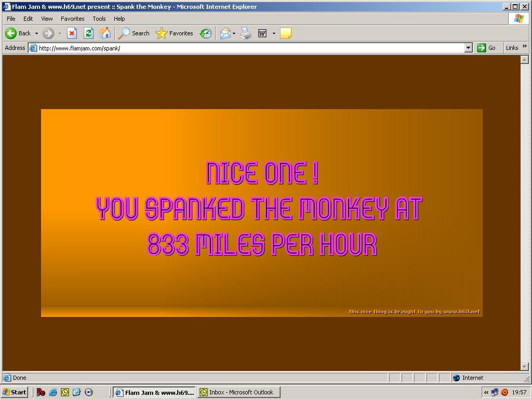This screenshot has width=532, height=399.
Task: Click the yellow note toolbar icon
Action: (286, 33)
